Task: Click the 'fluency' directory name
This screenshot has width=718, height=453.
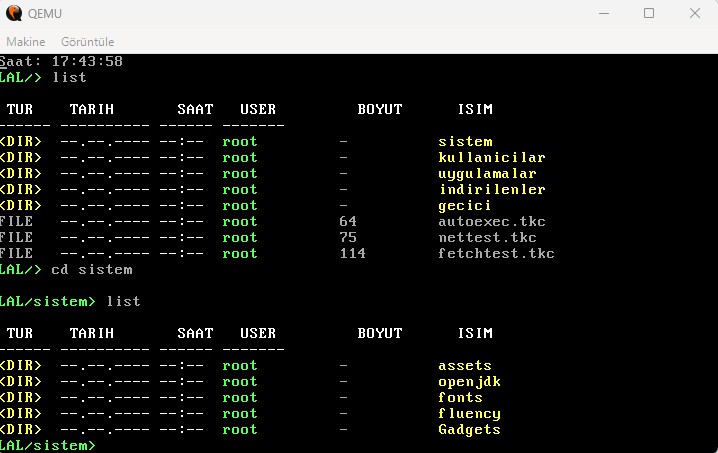Action: click(469, 414)
